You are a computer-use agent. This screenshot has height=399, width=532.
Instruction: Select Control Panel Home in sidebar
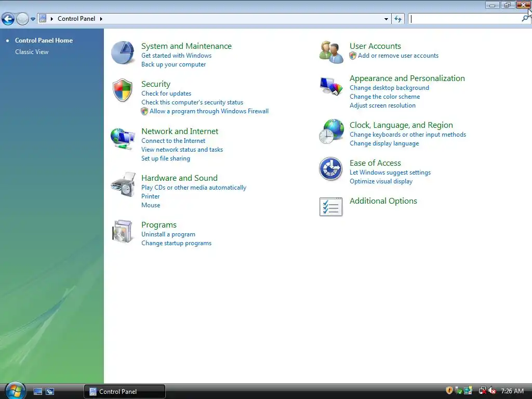click(44, 41)
